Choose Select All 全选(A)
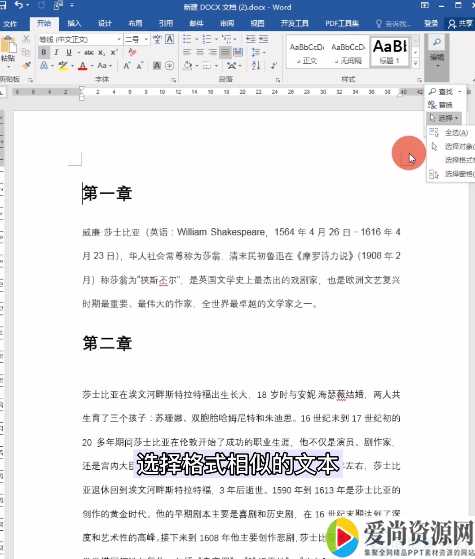The image size is (475, 559). coord(451,133)
